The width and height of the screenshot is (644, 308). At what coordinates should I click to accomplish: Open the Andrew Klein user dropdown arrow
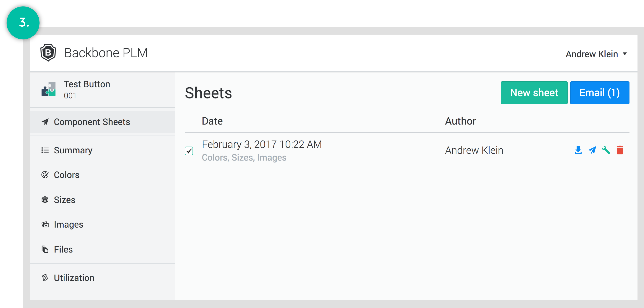[x=625, y=54]
